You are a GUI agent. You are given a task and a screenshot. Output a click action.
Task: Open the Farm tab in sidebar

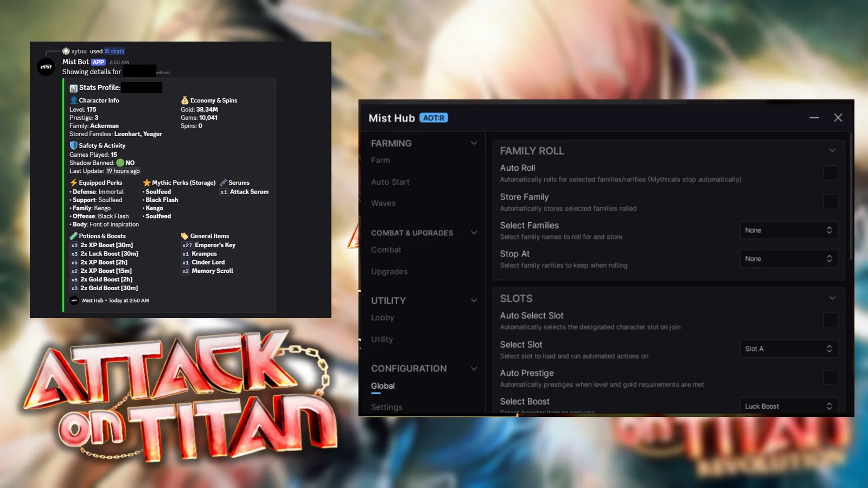tap(380, 160)
